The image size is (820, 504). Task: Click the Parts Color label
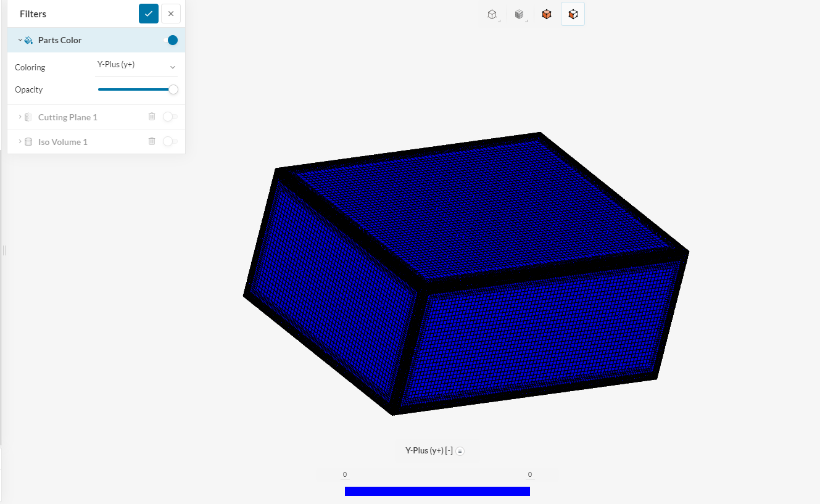[x=60, y=40]
